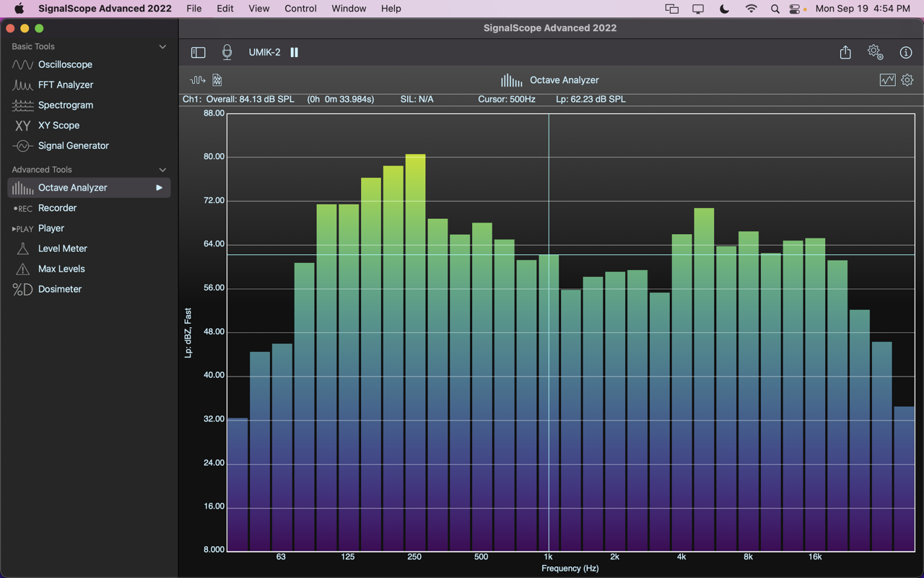Click the UMIK-2 device label
This screenshot has width=924, height=578.
coord(264,52)
